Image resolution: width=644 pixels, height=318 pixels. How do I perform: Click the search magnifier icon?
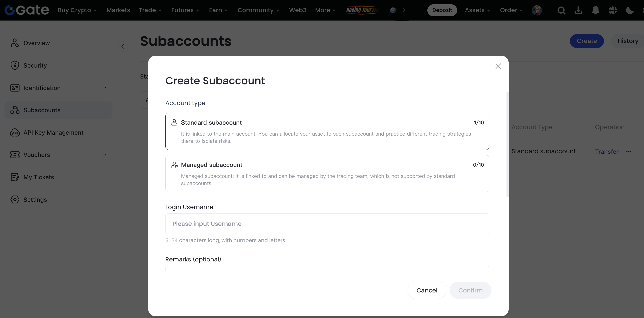tap(561, 10)
